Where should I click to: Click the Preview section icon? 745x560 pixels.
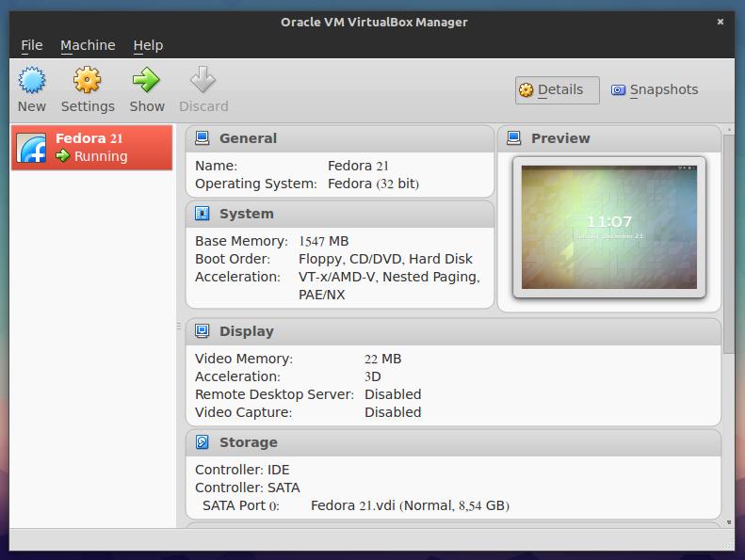pos(513,138)
